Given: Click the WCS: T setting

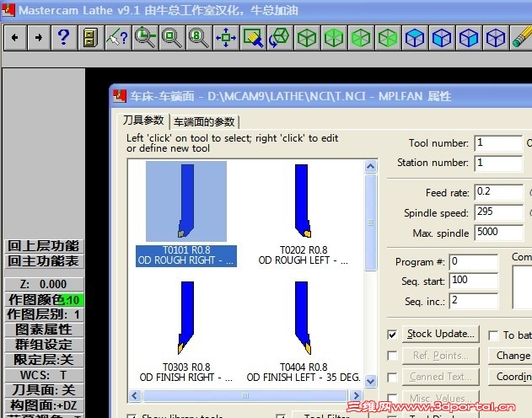Looking at the screenshot, I should [44, 375].
